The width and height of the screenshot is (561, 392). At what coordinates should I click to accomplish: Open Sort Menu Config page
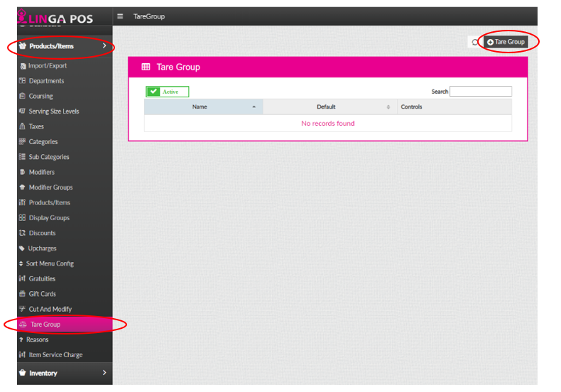point(65,263)
